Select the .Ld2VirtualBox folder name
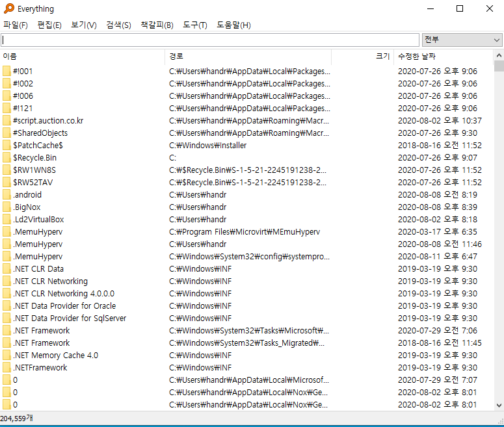Screen dimensions: 504x427 tap(38, 220)
